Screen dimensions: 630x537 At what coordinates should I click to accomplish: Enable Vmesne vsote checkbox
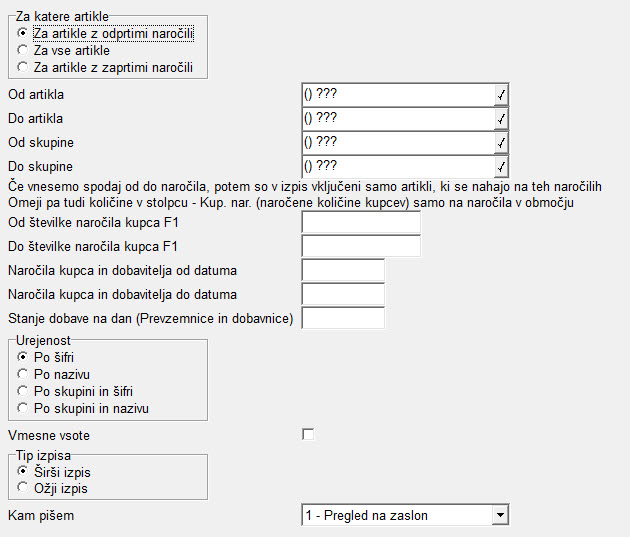(x=308, y=434)
